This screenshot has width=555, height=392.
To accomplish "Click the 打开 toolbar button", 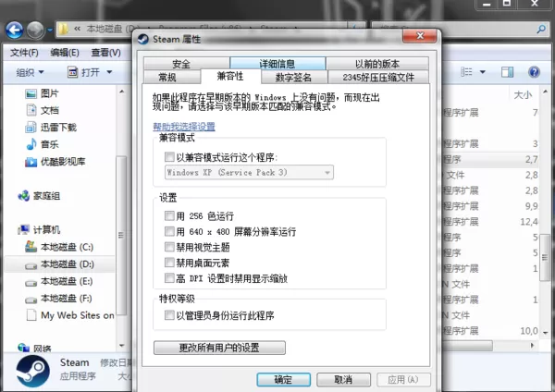I will (x=84, y=72).
